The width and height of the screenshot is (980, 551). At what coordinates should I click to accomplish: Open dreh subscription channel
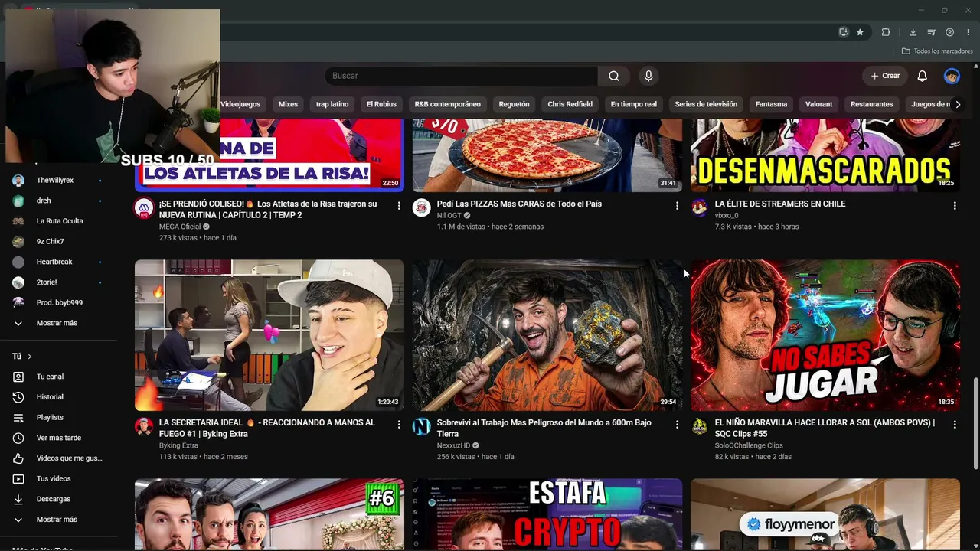point(58,201)
